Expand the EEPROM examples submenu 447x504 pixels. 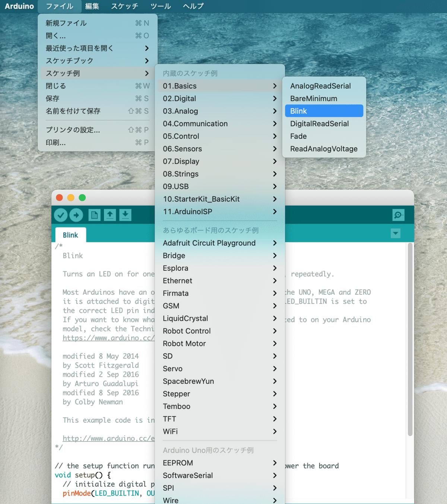(220, 463)
